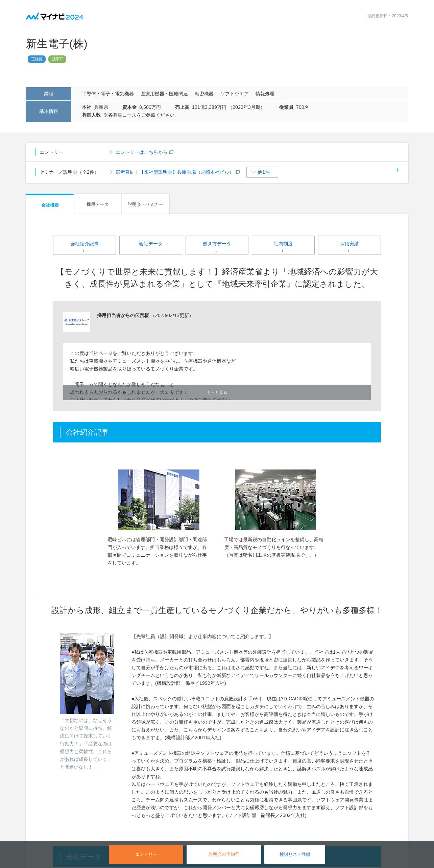Viewport: 434px width, 868px height.
Task: Click the 正社員 badge
Action: pos(37,59)
